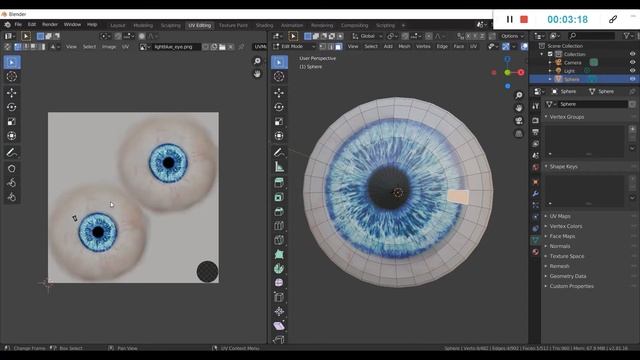The width and height of the screenshot is (640, 360).
Task: Hide Sphere using its eye icon
Action: click(x=632, y=79)
